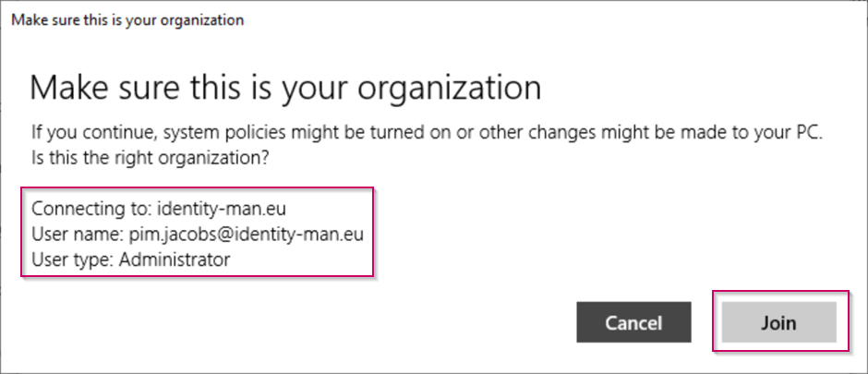Select the large 'Make sure this is your organization' heading
Image resolution: width=868 pixels, height=374 pixels.
[x=284, y=89]
